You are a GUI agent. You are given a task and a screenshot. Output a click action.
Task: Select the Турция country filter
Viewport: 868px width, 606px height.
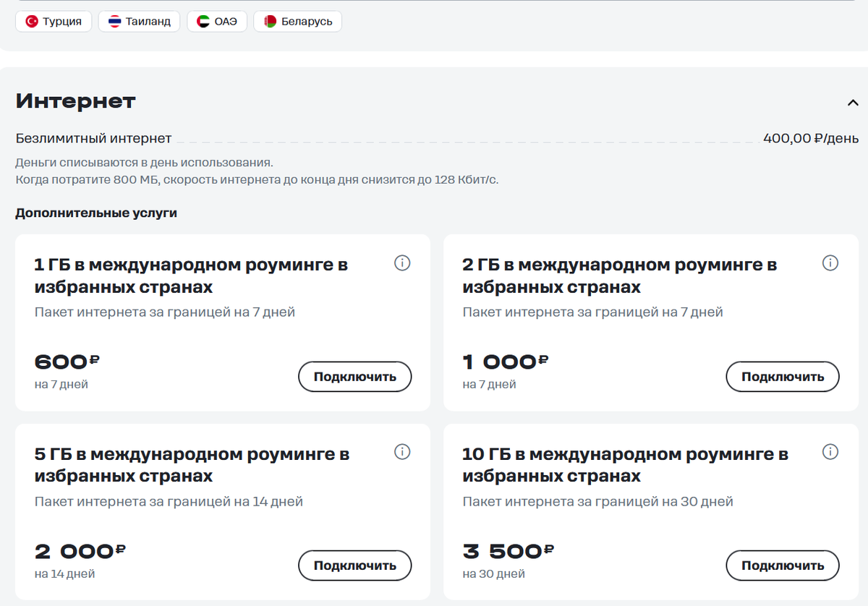[x=54, y=21]
